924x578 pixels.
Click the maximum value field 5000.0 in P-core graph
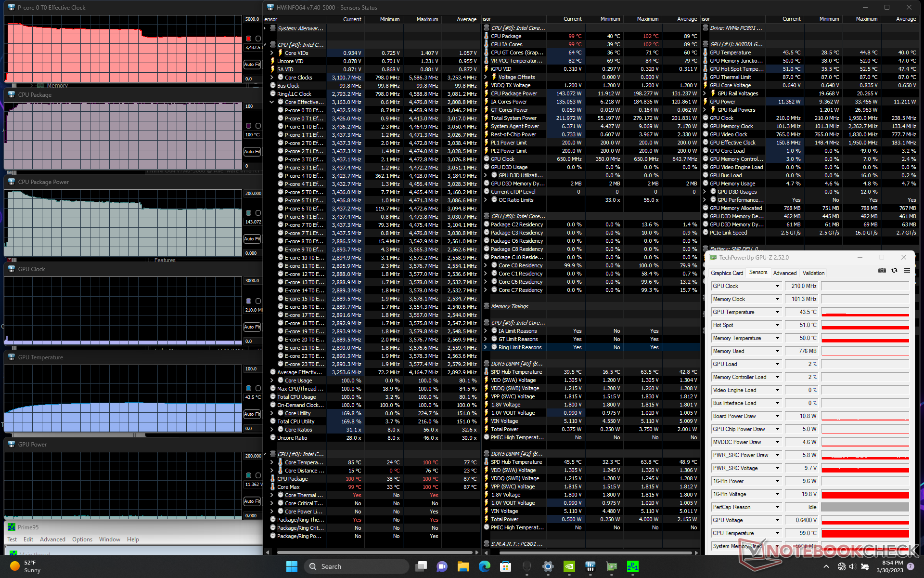(x=252, y=19)
